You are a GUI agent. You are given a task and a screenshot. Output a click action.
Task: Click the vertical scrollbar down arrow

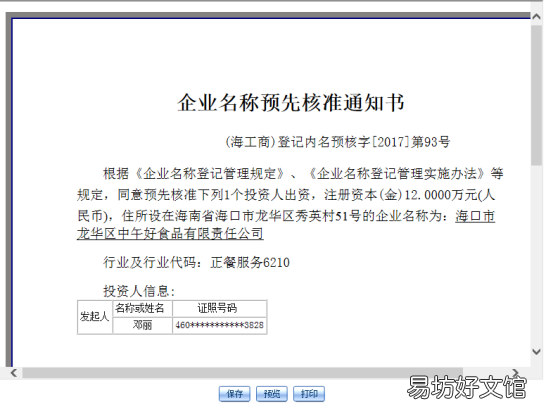(x=536, y=352)
